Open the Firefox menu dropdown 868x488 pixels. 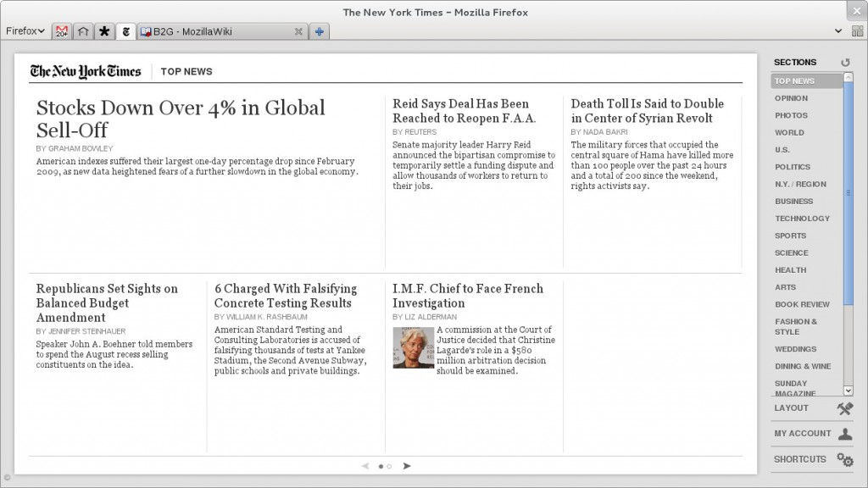tap(25, 30)
